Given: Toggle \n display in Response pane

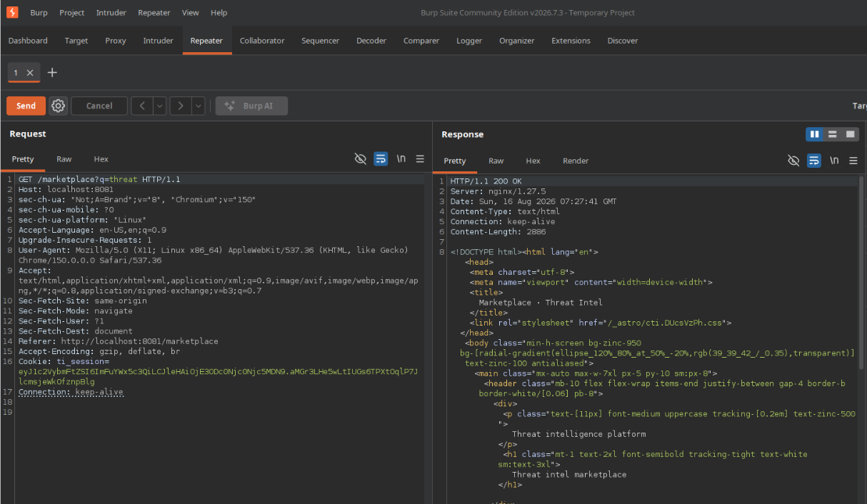Looking at the screenshot, I should (x=834, y=161).
